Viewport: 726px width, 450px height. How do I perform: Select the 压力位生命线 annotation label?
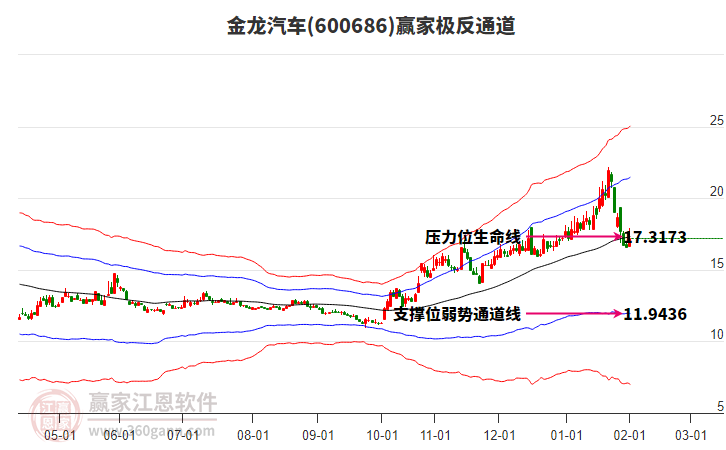click(x=473, y=237)
